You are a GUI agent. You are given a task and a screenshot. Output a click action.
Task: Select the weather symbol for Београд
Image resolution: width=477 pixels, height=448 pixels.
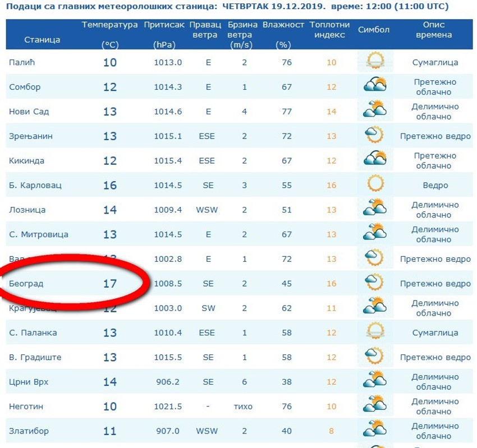click(374, 283)
